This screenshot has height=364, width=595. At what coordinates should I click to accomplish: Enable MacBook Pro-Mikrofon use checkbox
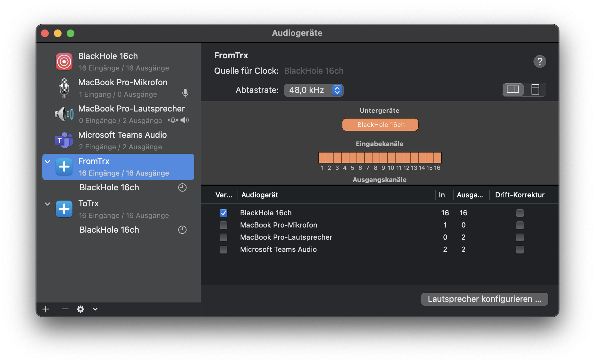pos(223,225)
